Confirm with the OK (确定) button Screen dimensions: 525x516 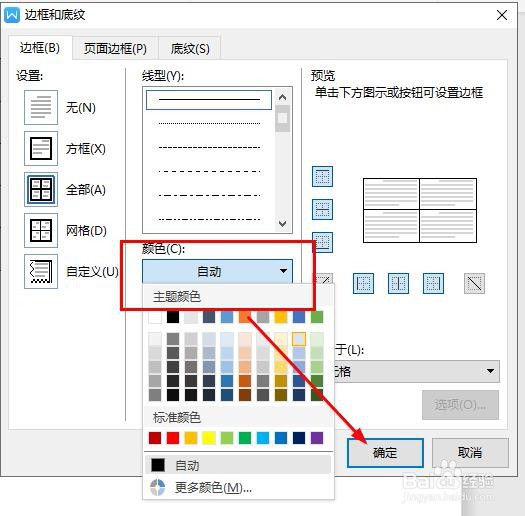385,453
